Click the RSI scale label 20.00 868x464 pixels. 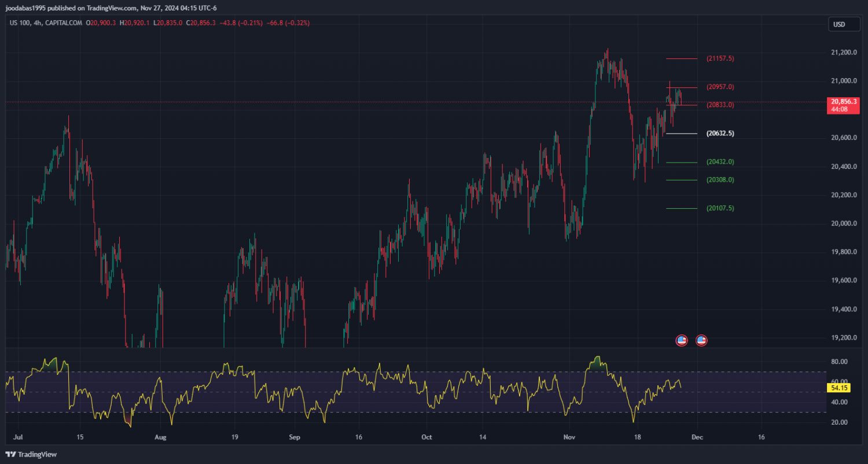click(x=840, y=423)
